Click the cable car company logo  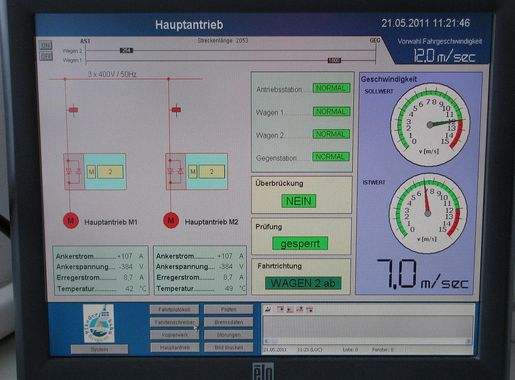(99, 323)
